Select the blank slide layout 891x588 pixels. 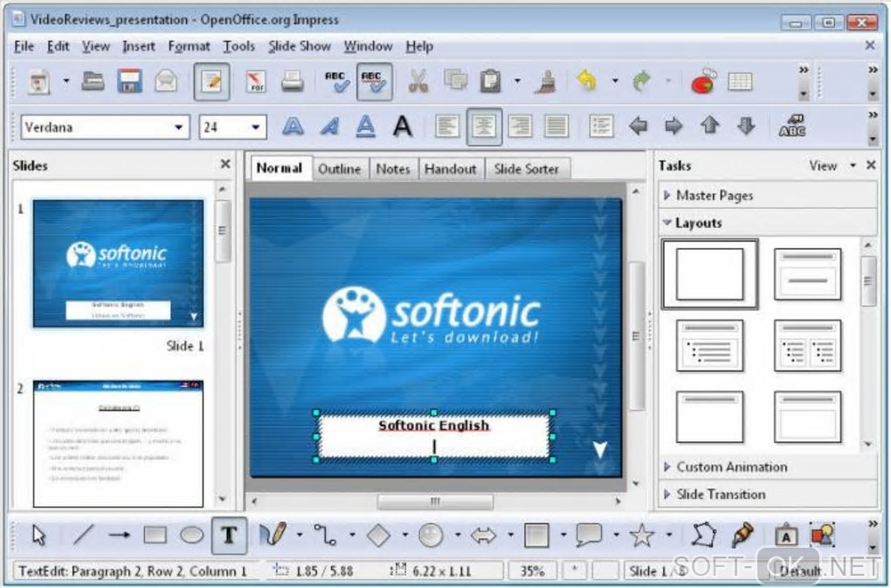pyautogui.click(x=709, y=274)
